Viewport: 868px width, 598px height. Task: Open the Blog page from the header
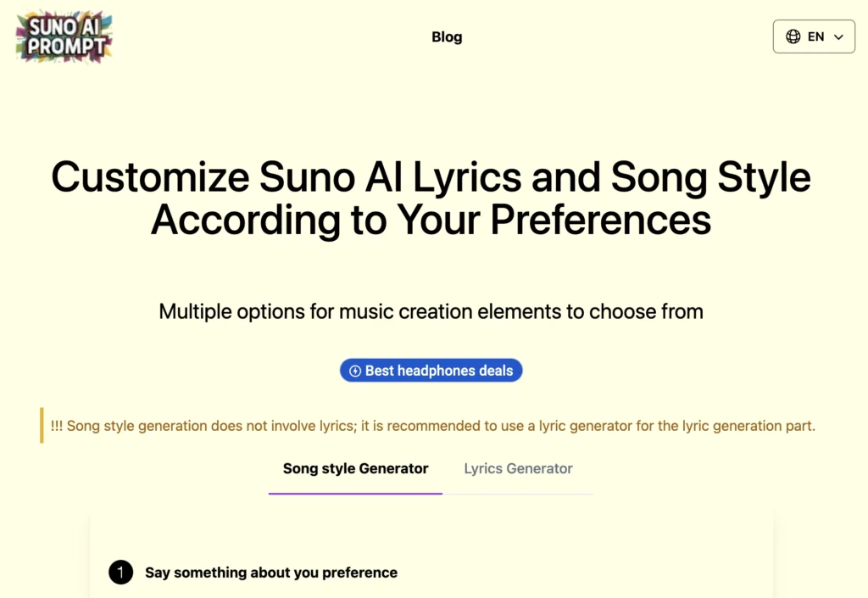447,36
